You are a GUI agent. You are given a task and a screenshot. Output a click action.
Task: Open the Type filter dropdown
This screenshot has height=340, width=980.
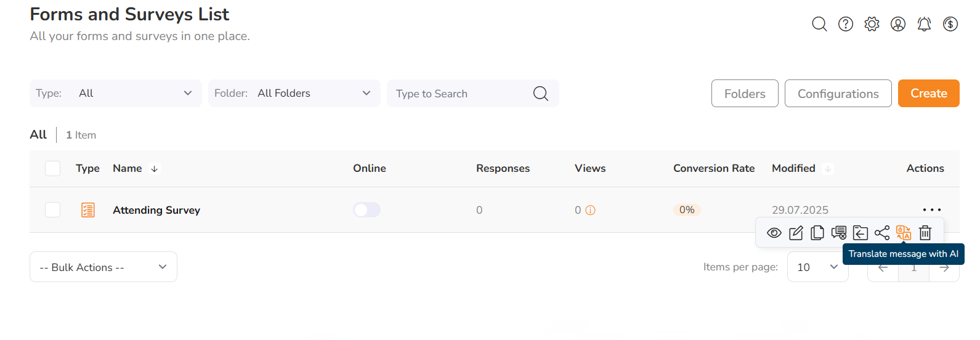[116, 94]
